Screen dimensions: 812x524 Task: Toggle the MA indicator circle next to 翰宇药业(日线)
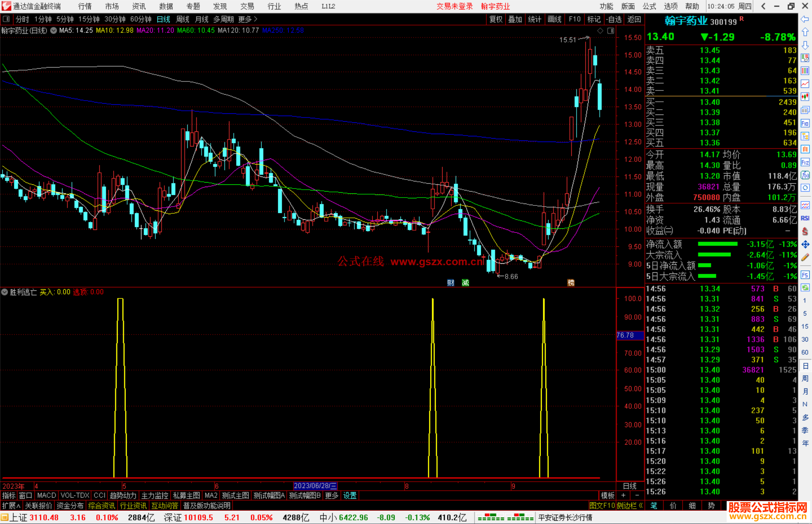pyautogui.click(x=54, y=30)
